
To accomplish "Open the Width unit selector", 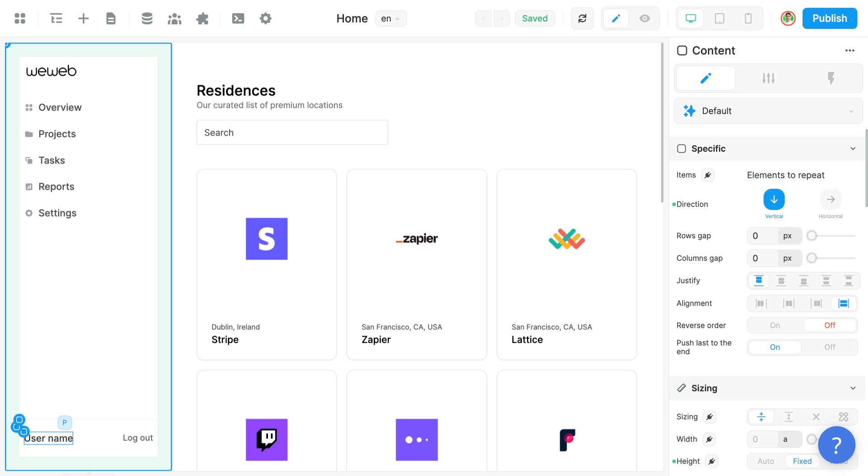I will click(790, 439).
